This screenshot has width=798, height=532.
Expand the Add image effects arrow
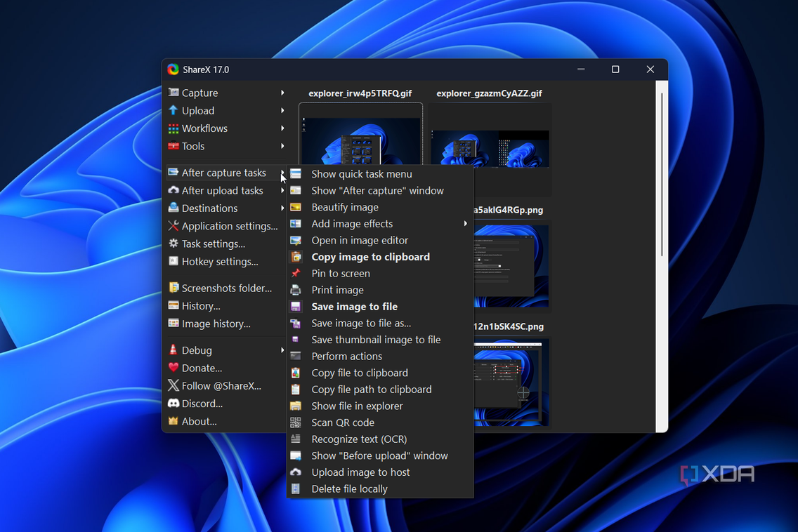pyautogui.click(x=465, y=224)
